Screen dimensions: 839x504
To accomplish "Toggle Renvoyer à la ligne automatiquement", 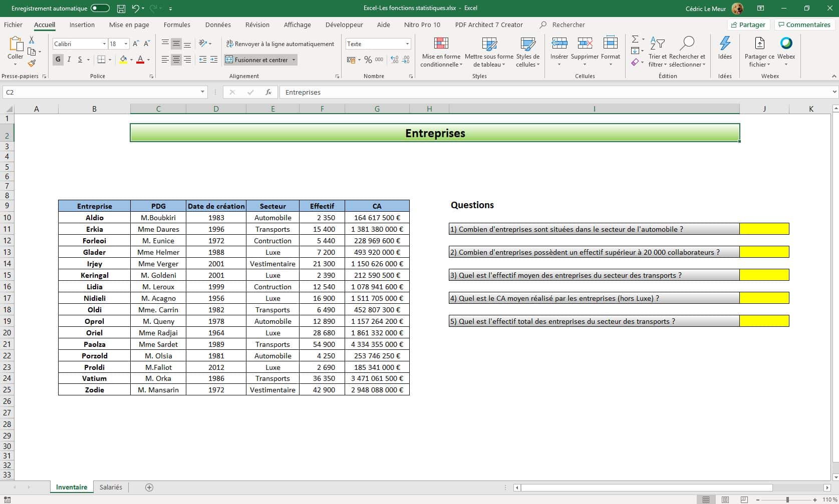I will click(280, 44).
